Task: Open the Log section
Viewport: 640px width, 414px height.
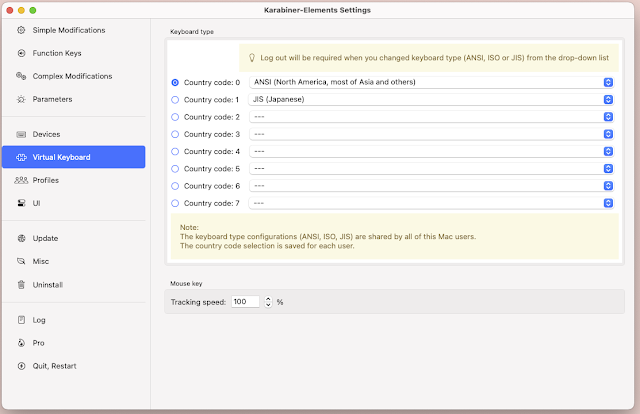Action: (x=39, y=320)
